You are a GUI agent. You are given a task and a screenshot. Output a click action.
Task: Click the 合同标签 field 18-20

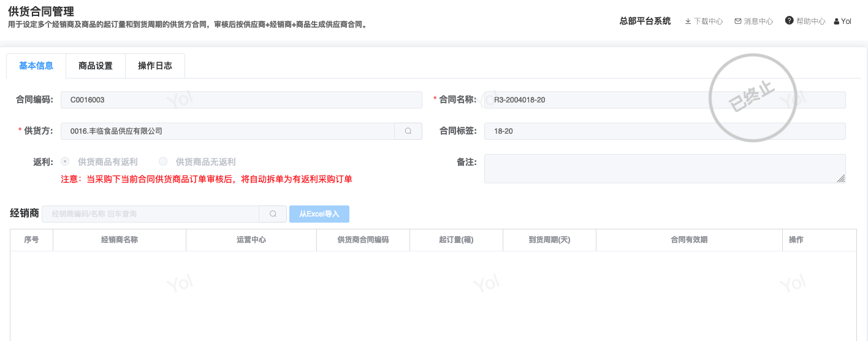click(665, 131)
